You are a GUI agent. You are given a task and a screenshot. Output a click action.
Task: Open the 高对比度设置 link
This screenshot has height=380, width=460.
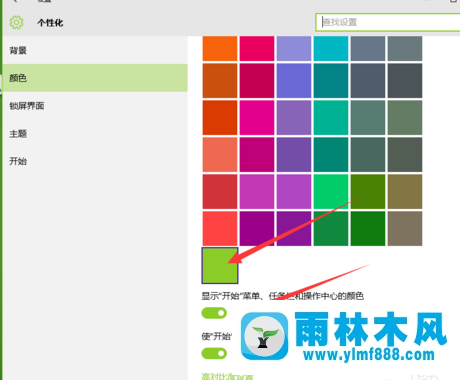[227, 377]
